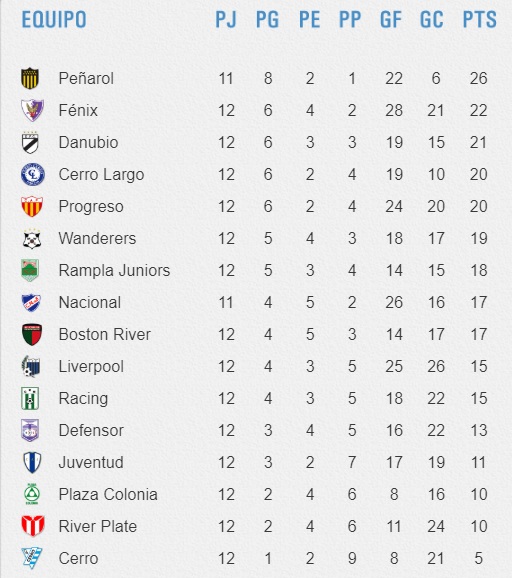Select the Liverpool blue-striped crest icon
Viewport: 512px width, 578px height.
click(31, 366)
